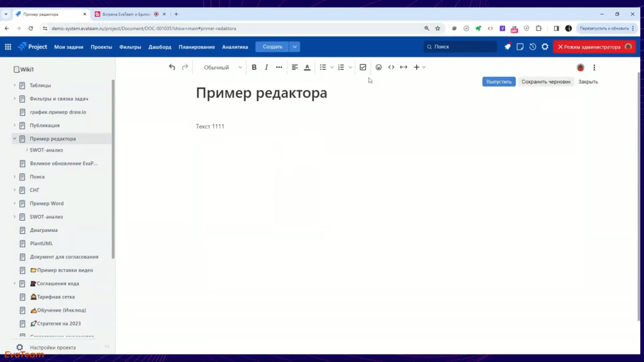Click the Bold formatting icon
644x362 pixels.
click(x=254, y=67)
